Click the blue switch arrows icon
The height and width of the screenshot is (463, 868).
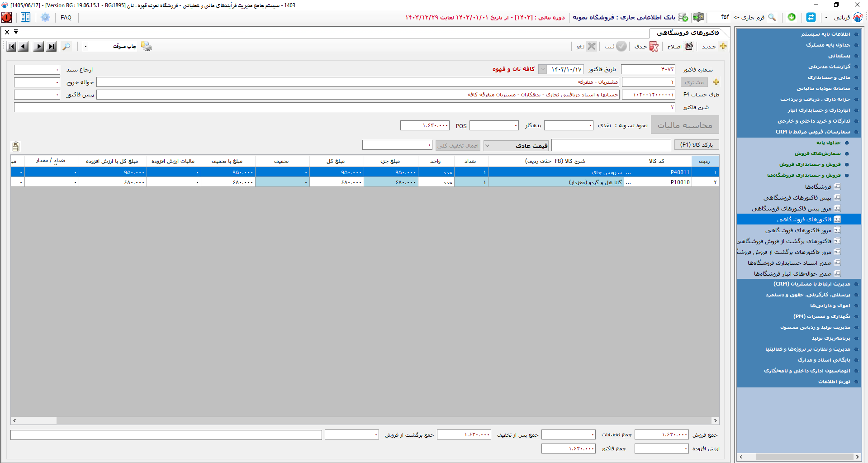pos(811,17)
